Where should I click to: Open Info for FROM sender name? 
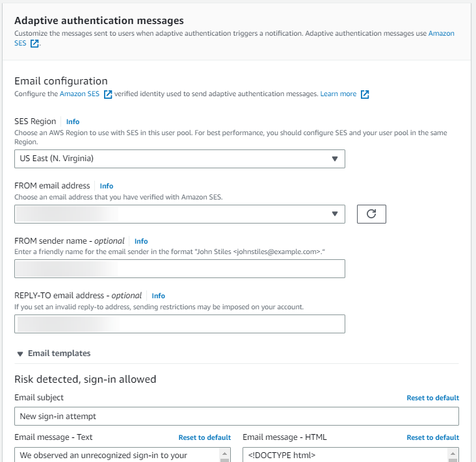click(141, 241)
